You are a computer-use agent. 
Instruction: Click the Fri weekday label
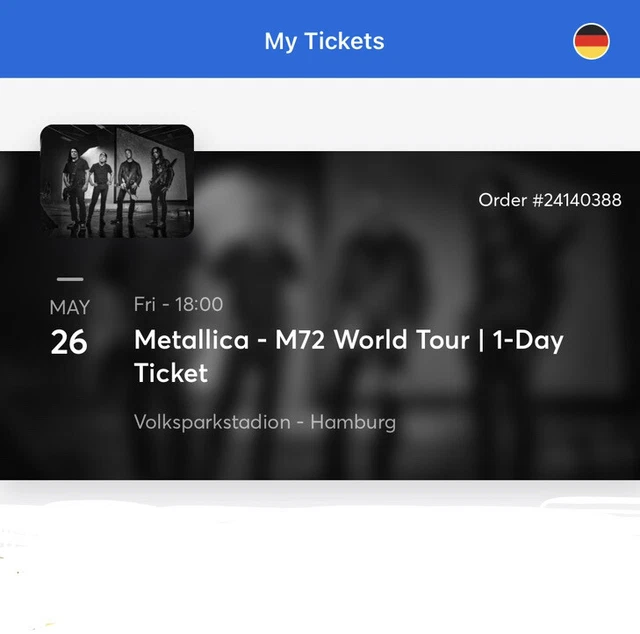point(145,304)
